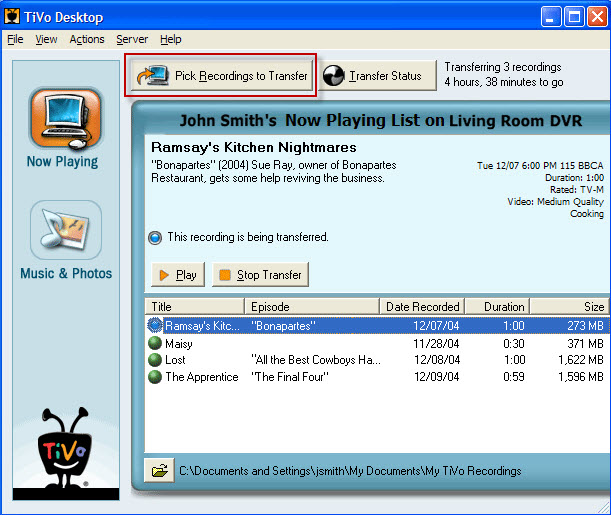Viewport: 611px width, 515px height.
Task: Click Pick Recordings to Transfer button
Action: (x=222, y=75)
